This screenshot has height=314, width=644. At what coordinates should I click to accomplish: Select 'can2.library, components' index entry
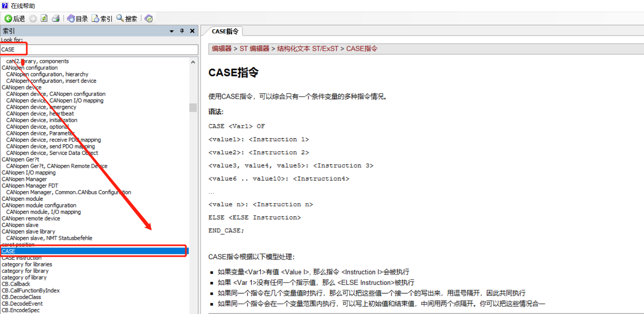pos(37,61)
